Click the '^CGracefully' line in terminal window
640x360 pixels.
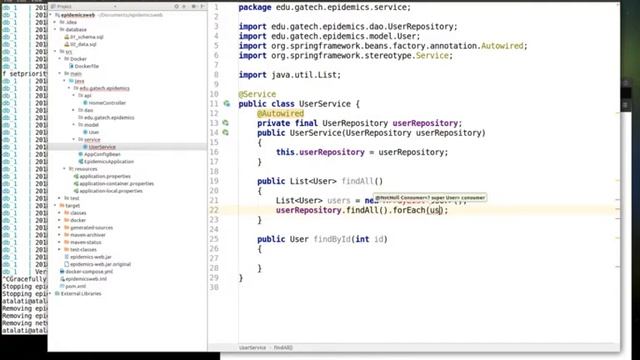[24, 279]
